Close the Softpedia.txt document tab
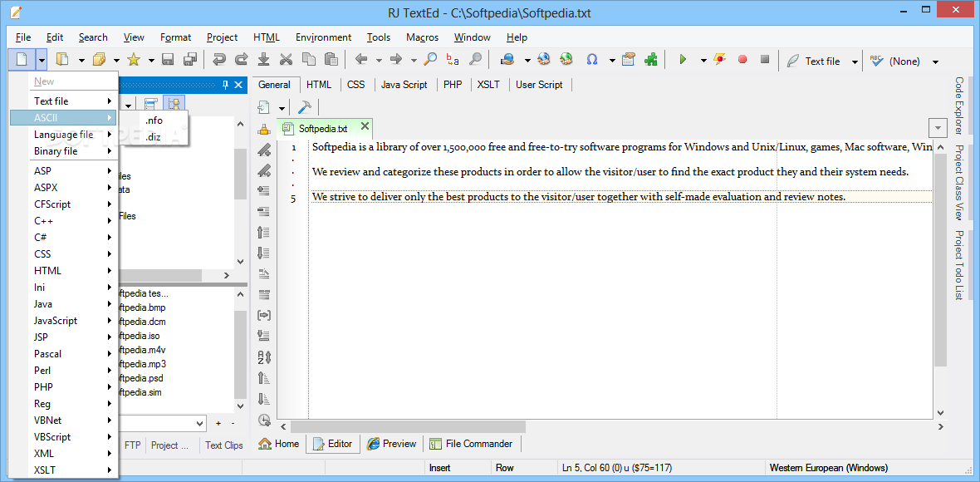980x482 pixels. [x=365, y=127]
